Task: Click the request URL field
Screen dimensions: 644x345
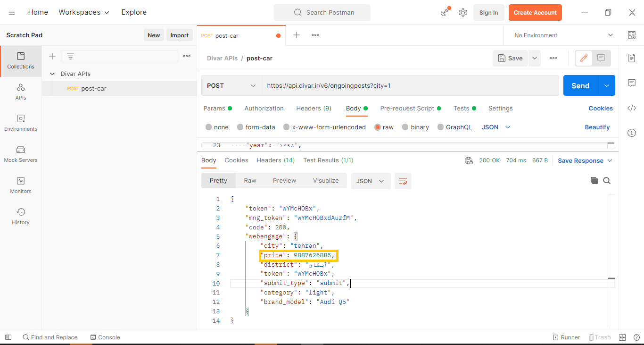Action: (x=410, y=85)
